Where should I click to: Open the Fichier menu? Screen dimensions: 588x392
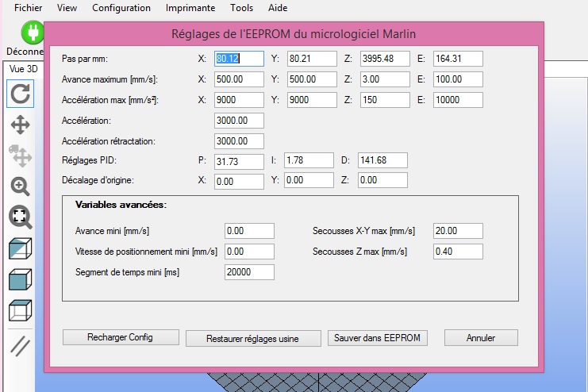(28, 8)
